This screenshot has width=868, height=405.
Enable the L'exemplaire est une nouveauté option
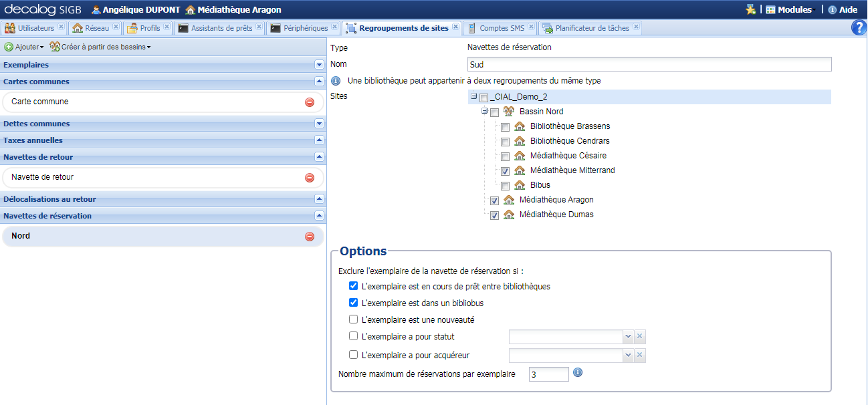tap(353, 319)
